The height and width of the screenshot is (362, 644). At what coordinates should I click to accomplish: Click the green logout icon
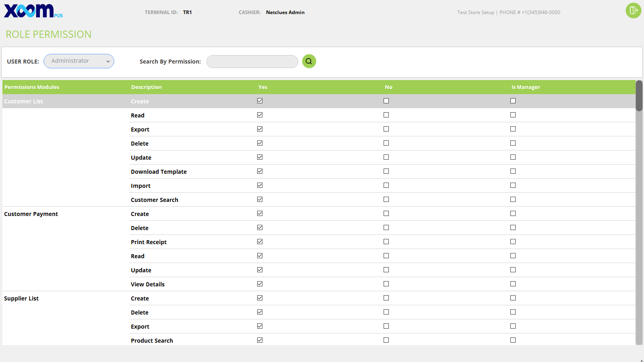click(633, 10)
